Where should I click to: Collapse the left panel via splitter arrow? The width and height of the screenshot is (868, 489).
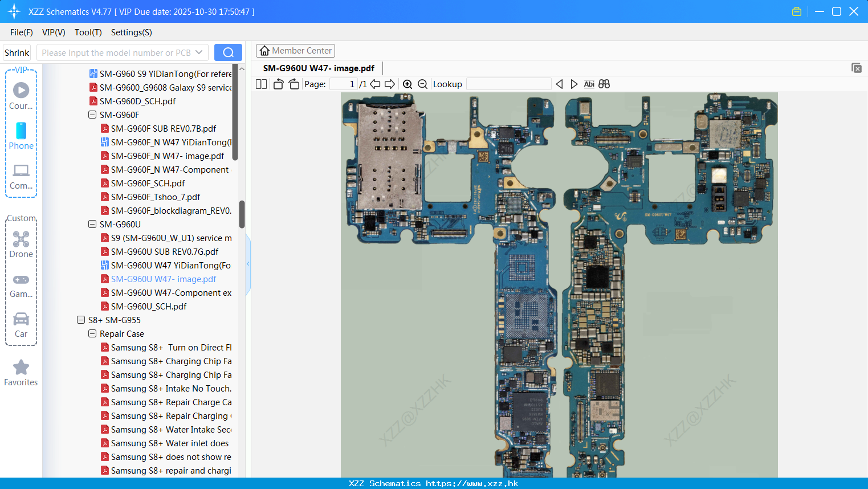tap(248, 264)
